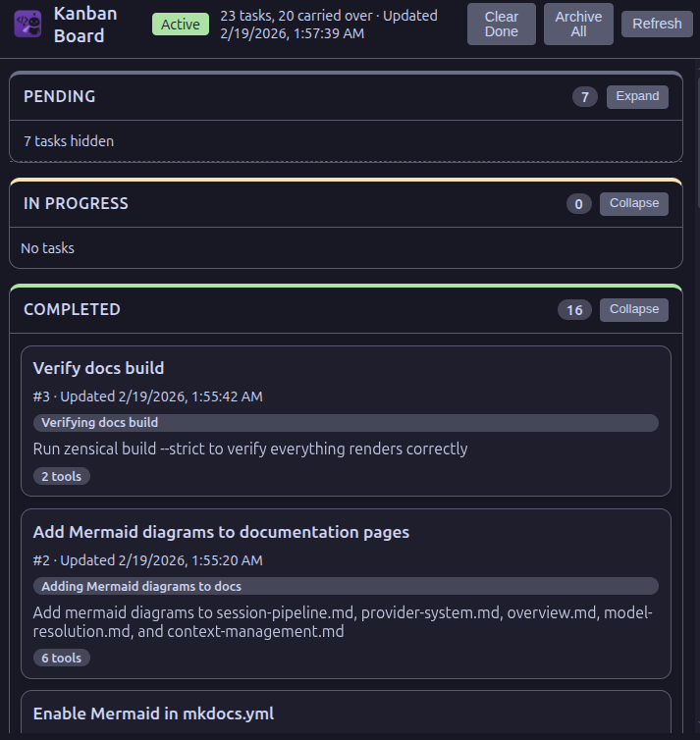Click the 2 tools badge
The width and height of the screenshot is (700, 740).
(x=61, y=476)
